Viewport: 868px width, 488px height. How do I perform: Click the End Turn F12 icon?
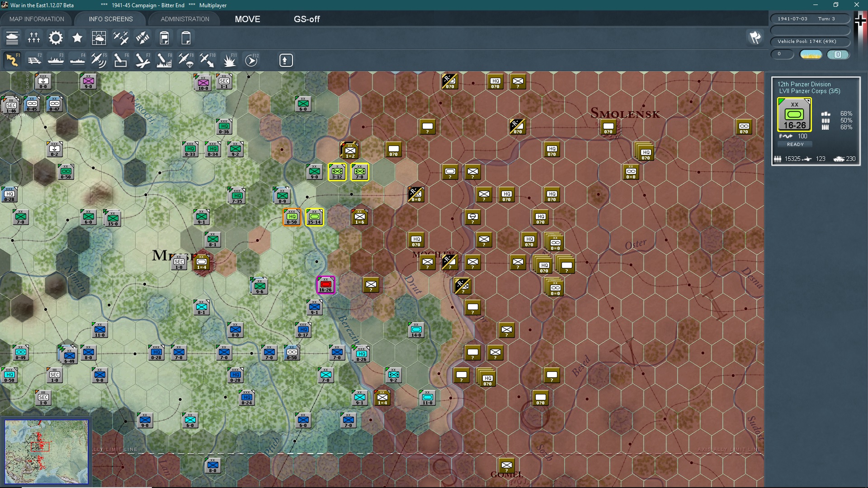251,60
